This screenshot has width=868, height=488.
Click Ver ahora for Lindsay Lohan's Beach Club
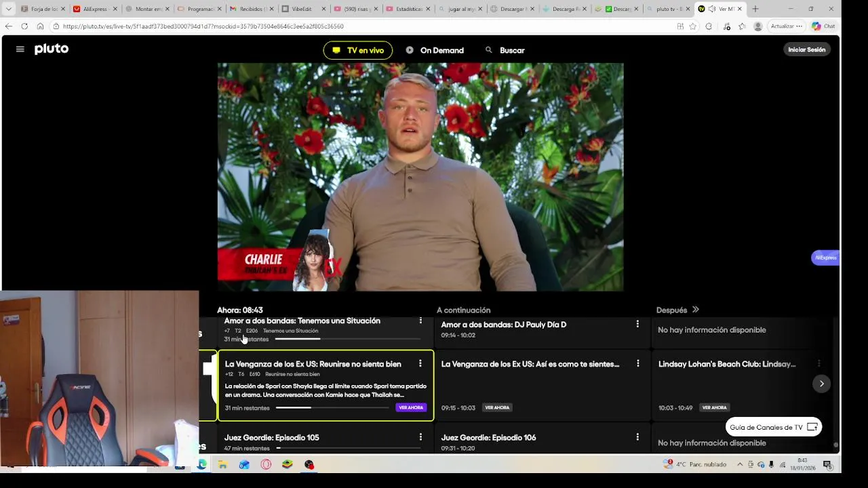(x=714, y=407)
